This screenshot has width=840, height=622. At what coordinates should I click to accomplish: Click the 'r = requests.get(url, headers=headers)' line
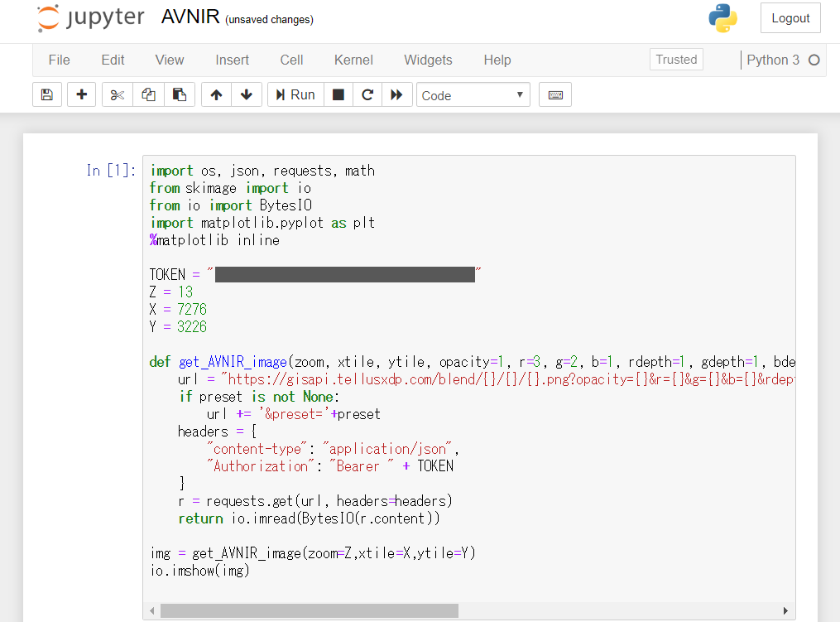315,501
